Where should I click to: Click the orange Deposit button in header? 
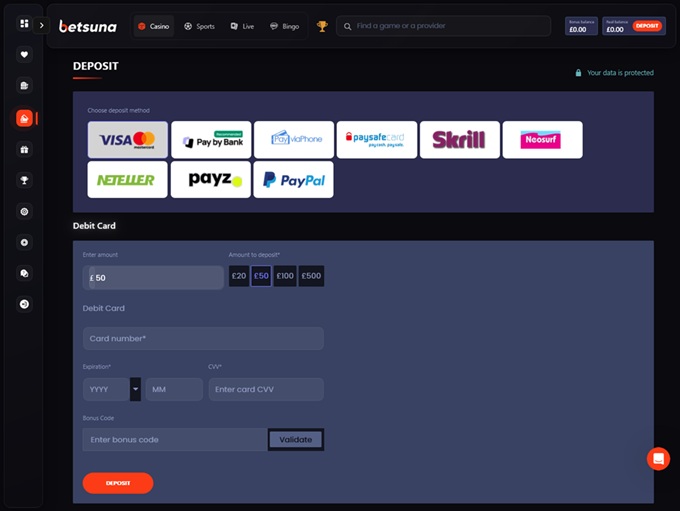coord(647,26)
